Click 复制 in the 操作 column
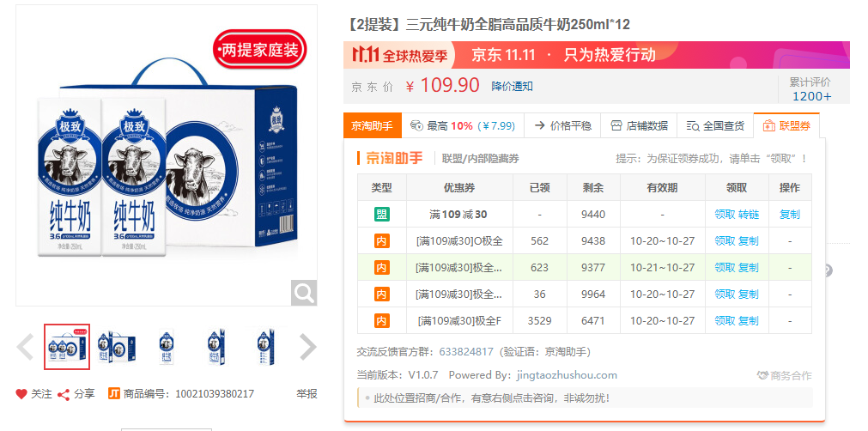Image resolution: width=868 pixels, height=431 pixels. click(x=790, y=214)
